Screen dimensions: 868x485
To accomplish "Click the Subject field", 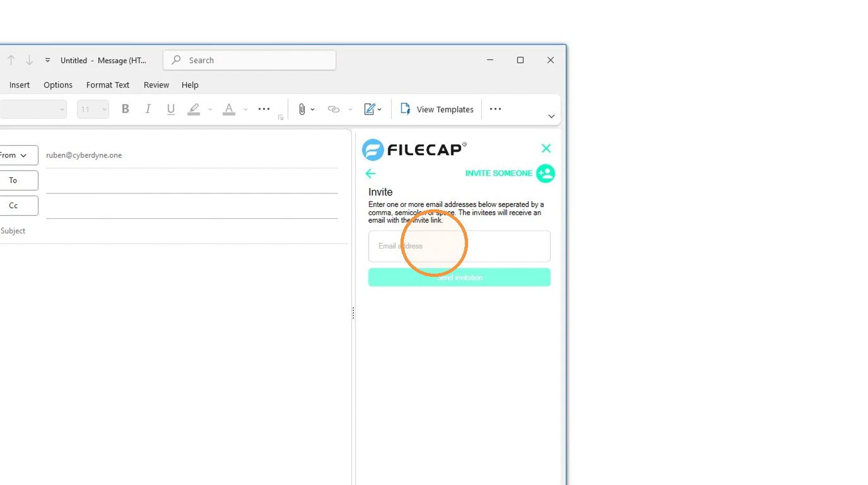I will (173, 231).
